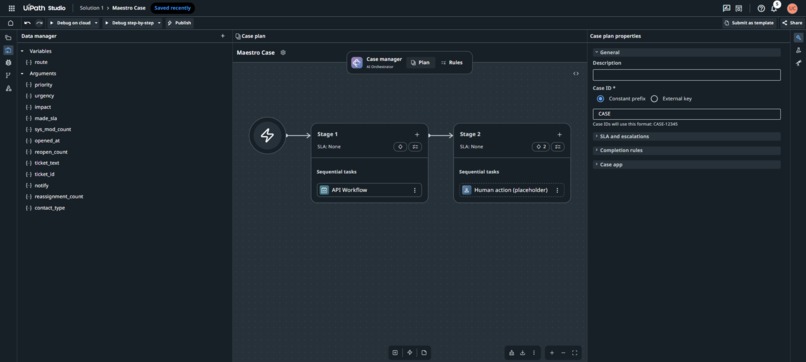Screen dimensions: 806x362
Task: Select the route variable
Action: click(41, 62)
